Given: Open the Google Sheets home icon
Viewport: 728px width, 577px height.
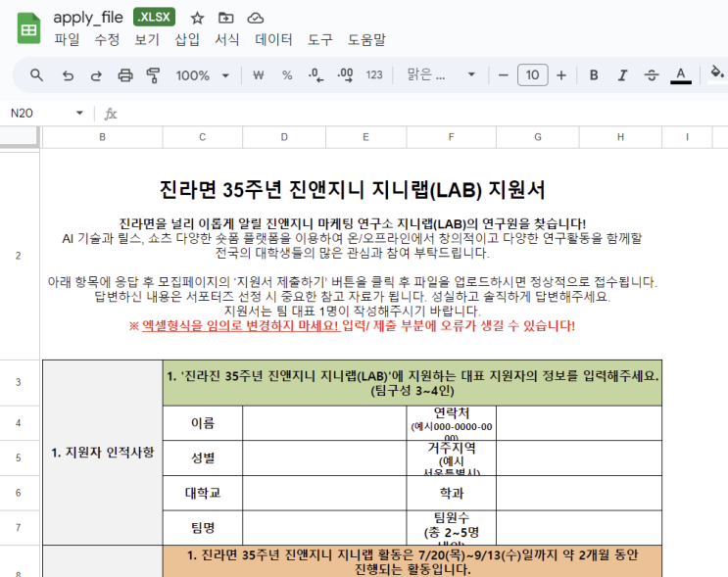Looking at the screenshot, I should pyautogui.click(x=28, y=28).
